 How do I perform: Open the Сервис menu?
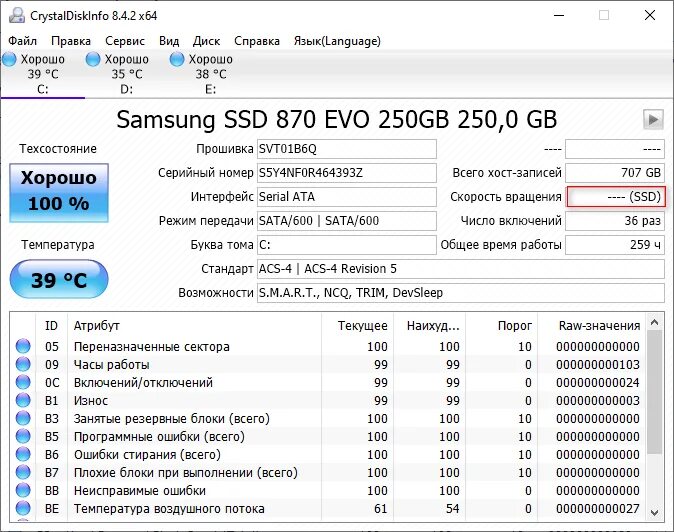tap(125, 41)
